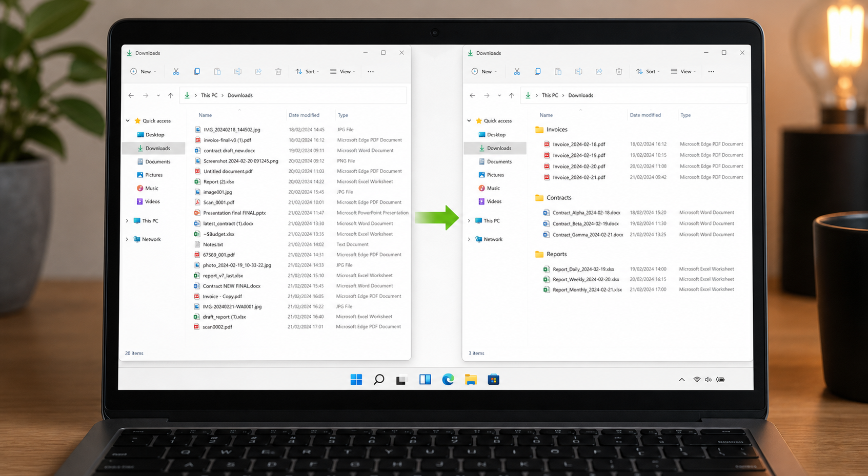The width and height of the screenshot is (868, 476).
Task: Open New dropdown in left window
Action: (x=143, y=72)
